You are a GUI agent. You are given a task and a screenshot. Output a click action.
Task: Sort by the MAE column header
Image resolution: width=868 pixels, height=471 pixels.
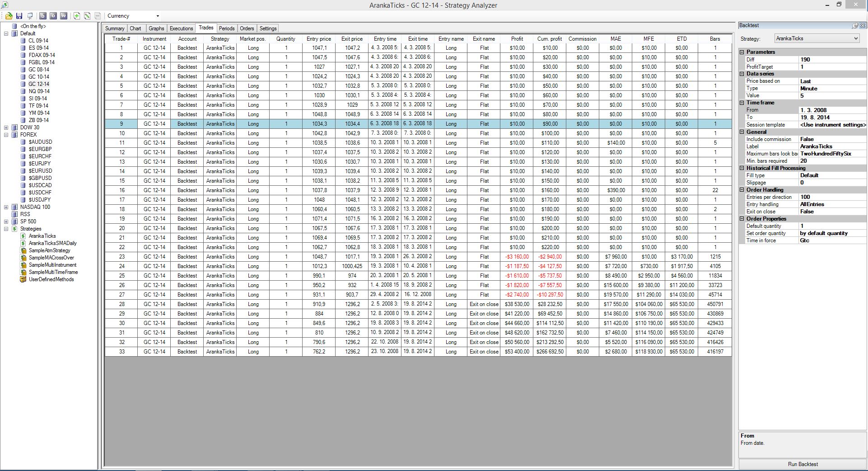(616, 39)
